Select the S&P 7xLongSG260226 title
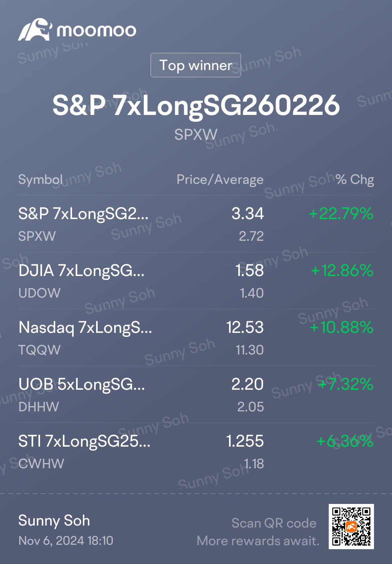392x564 pixels. point(196,106)
